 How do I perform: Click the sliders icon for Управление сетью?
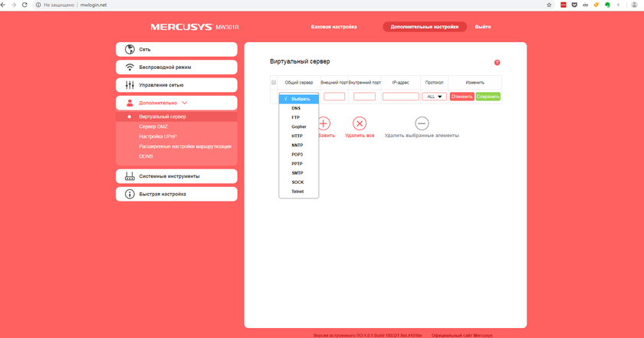(x=130, y=84)
